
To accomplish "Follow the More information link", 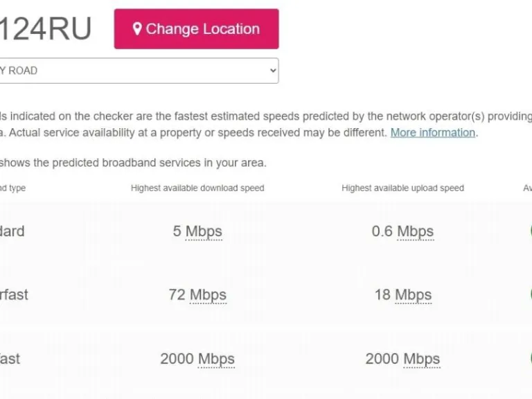I will (x=432, y=132).
